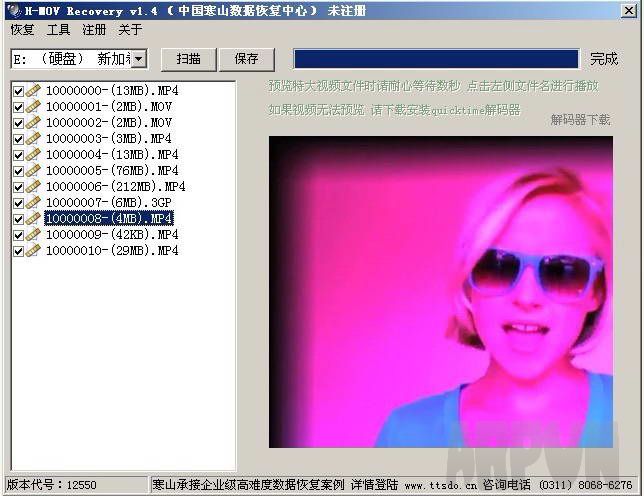Select file name 10000005-(76MB).MP4
This screenshot has height=496, width=644.
[x=112, y=170]
